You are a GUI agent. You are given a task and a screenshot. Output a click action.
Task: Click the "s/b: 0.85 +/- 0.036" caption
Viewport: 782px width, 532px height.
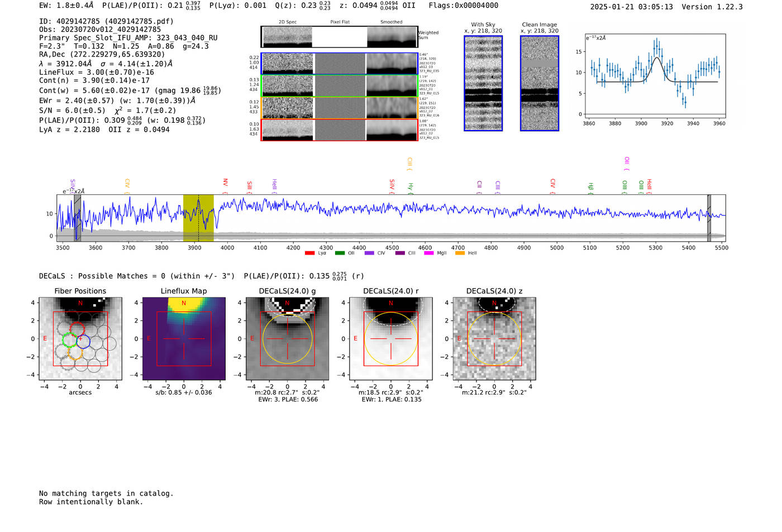coord(184,392)
